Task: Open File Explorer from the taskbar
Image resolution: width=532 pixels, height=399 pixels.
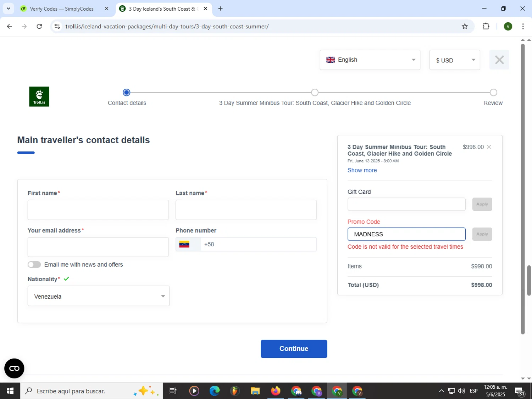Action: coord(255,391)
